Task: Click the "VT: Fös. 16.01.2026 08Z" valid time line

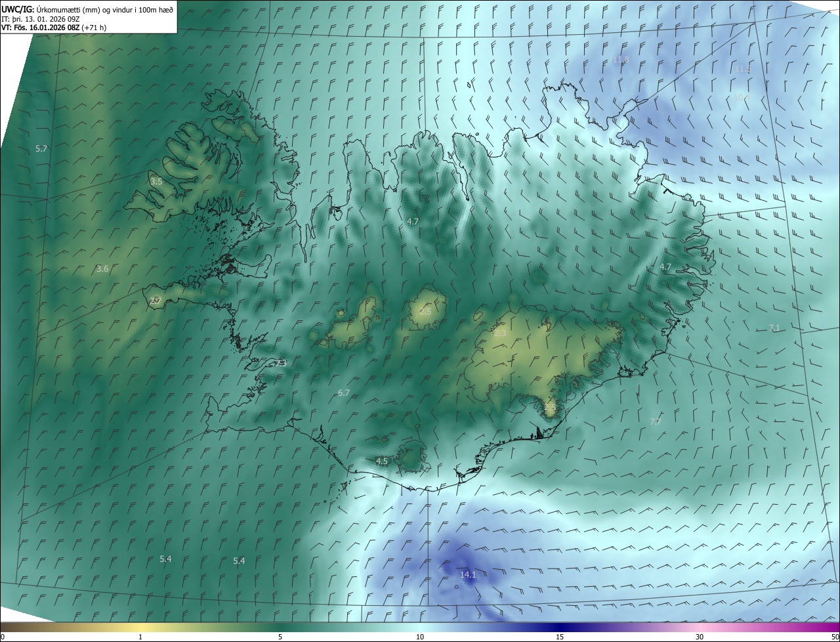Action: (x=41, y=28)
